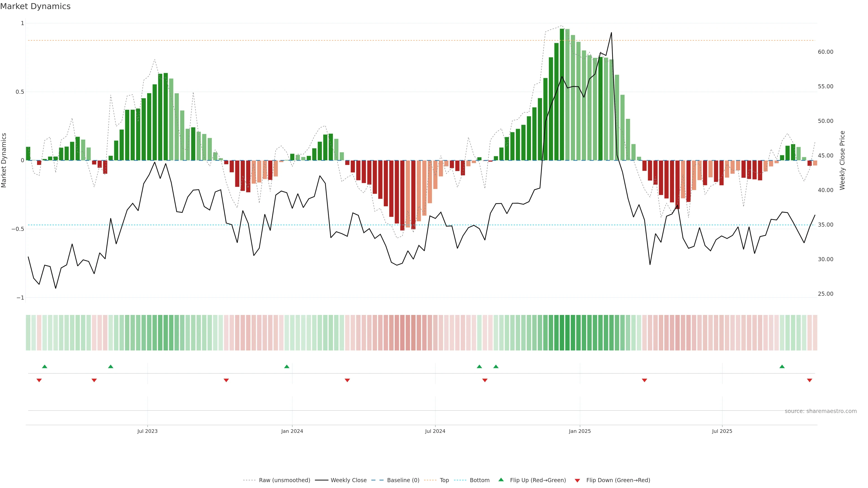Click the Flip Down triangle between Jan and Jul 2025
Viewport: 868px width, 488px height.
click(x=644, y=380)
